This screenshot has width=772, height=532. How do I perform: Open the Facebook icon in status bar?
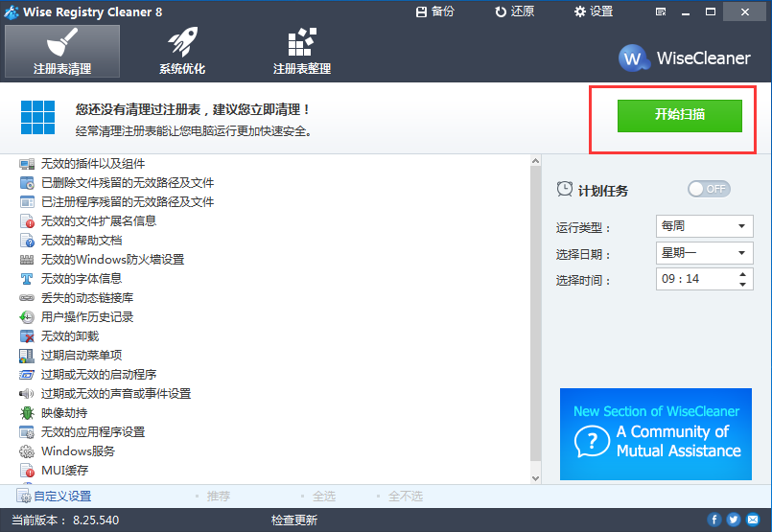point(714,520)
